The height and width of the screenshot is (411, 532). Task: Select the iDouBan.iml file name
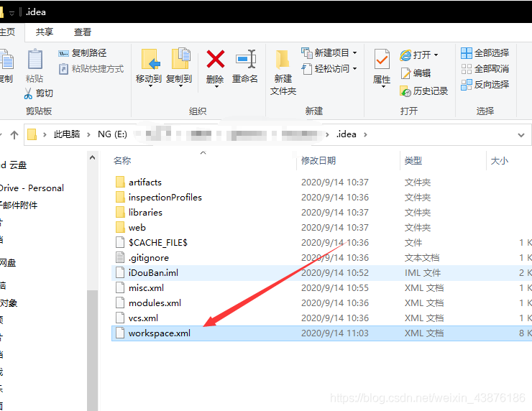[x=153, y=272]
